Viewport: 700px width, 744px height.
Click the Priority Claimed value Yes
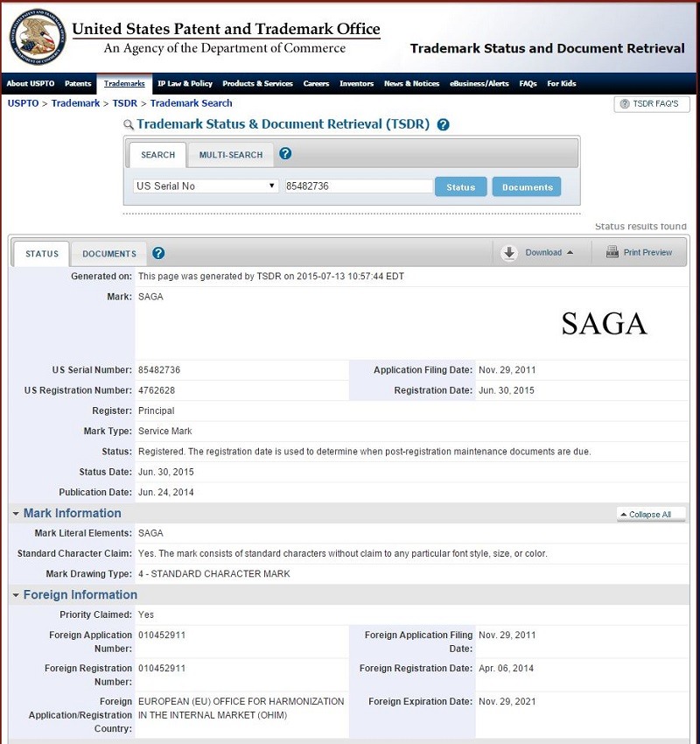point(145,615)
